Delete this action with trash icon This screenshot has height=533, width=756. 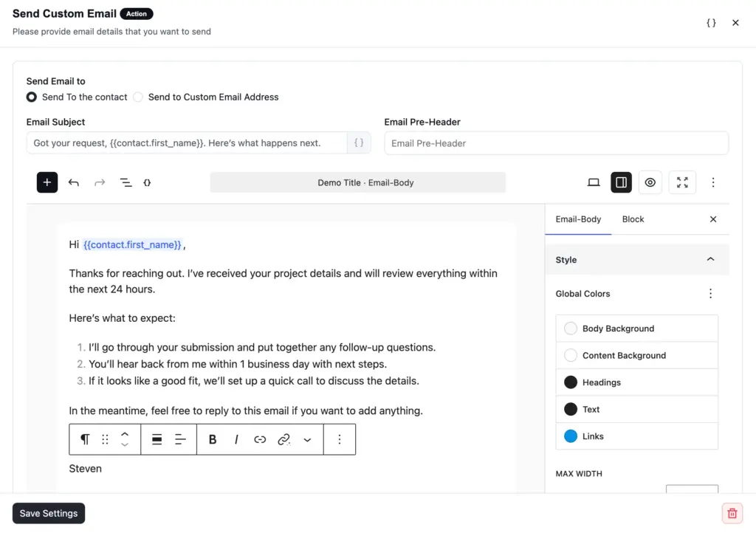(x=732, y=513)
